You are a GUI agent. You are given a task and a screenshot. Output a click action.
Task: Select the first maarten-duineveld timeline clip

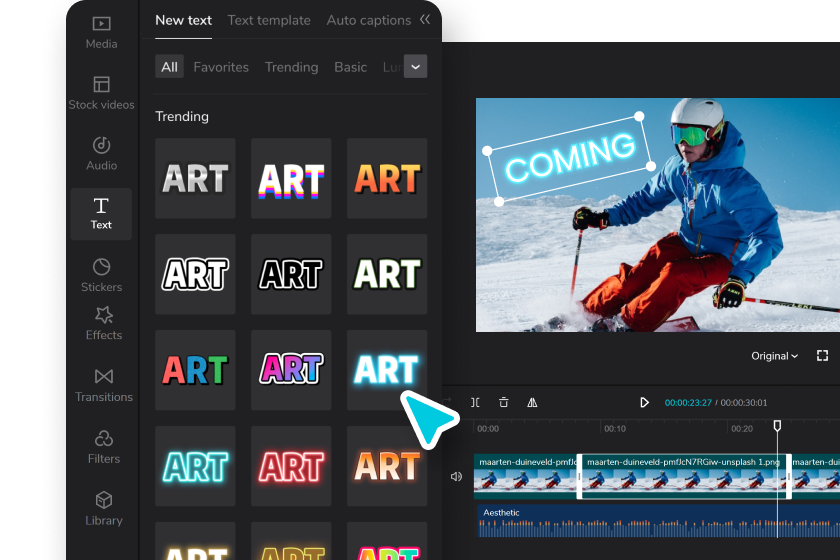[x=525, y=476]
